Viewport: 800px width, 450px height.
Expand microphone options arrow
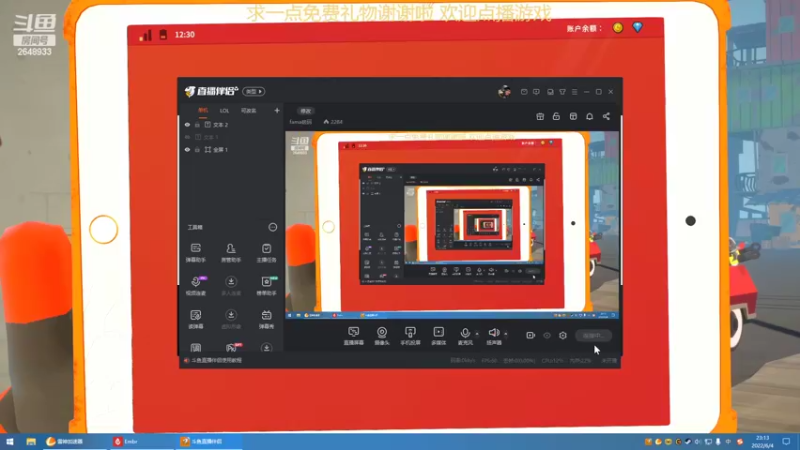coord(477,334)
